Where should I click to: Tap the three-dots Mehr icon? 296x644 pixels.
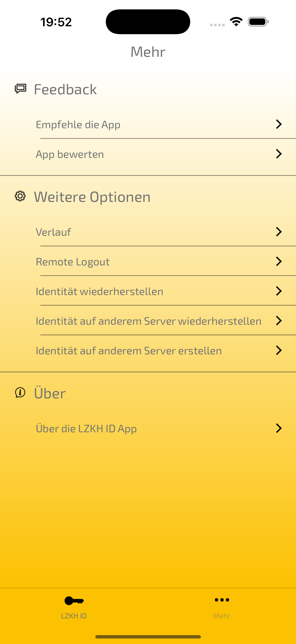(x=222, y=600)
